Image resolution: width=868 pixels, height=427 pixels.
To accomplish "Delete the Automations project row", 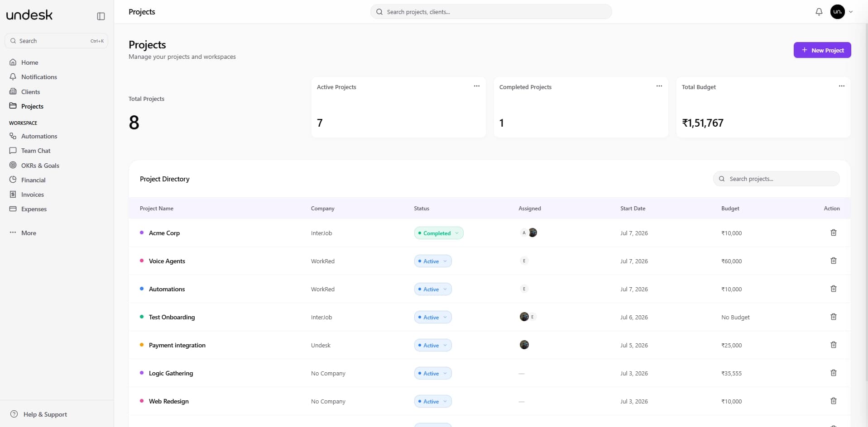I will click(833, 289).
